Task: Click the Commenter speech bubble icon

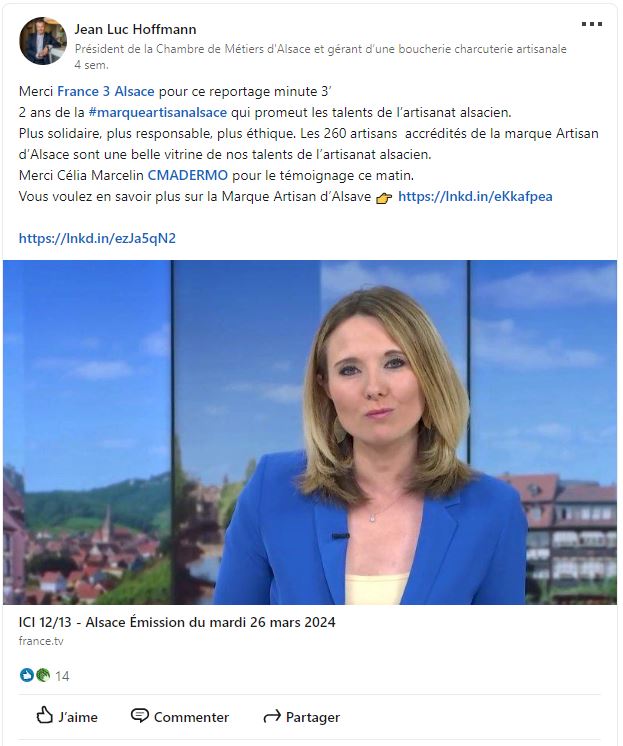Action: click(139, 716)
